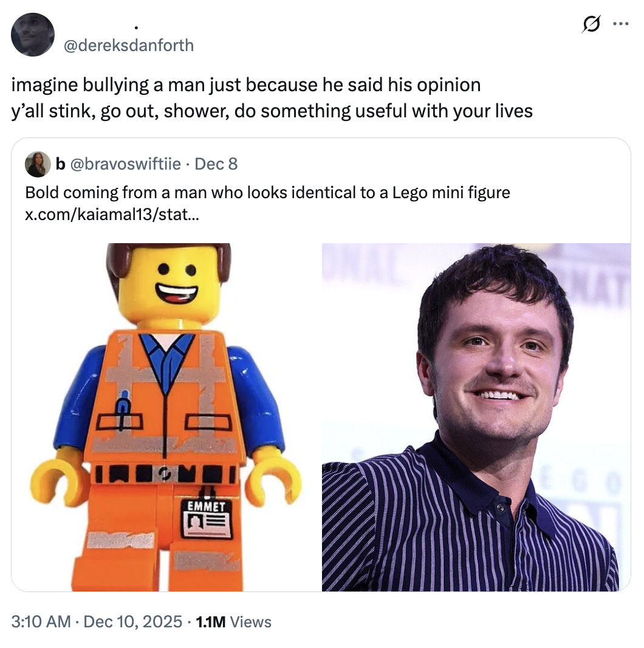Open the smiling man photo
Viewport: 644px width, 648px height.
tap(476, 417)
